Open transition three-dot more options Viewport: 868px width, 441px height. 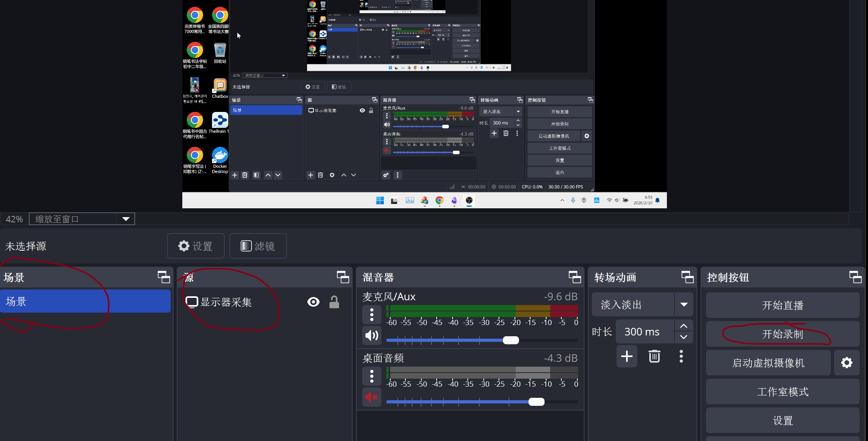click(681, 356)
